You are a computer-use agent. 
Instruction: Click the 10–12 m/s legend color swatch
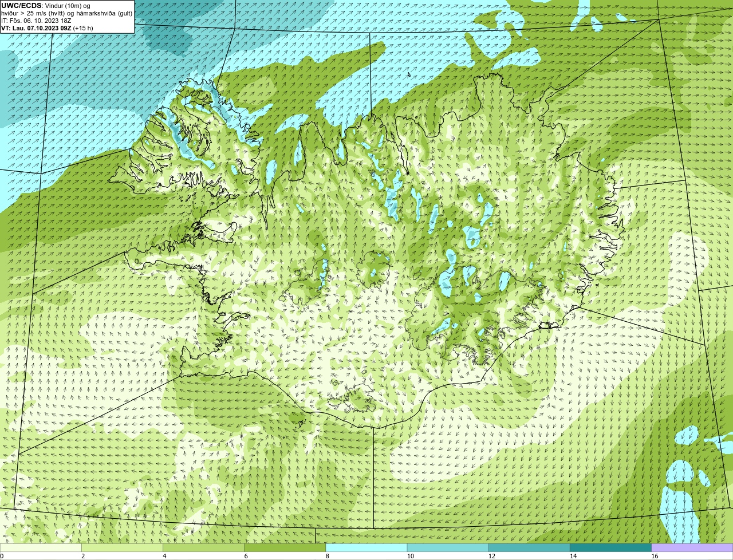coord(448,547)
